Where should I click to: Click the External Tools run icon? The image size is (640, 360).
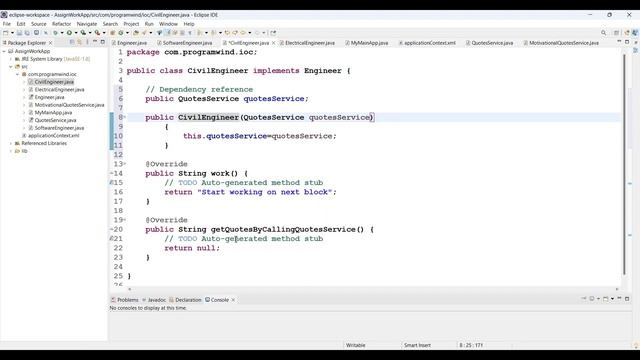coord(97,33)
